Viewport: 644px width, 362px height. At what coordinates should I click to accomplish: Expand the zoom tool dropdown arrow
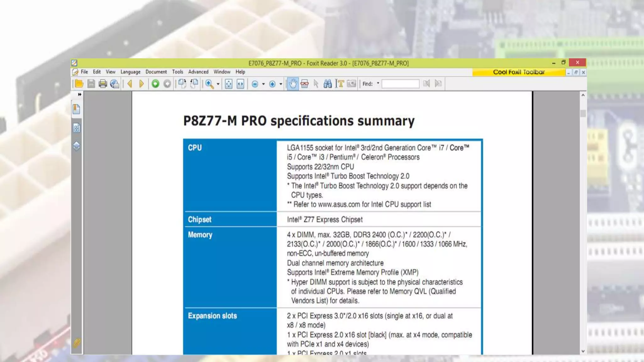(218, 84)
